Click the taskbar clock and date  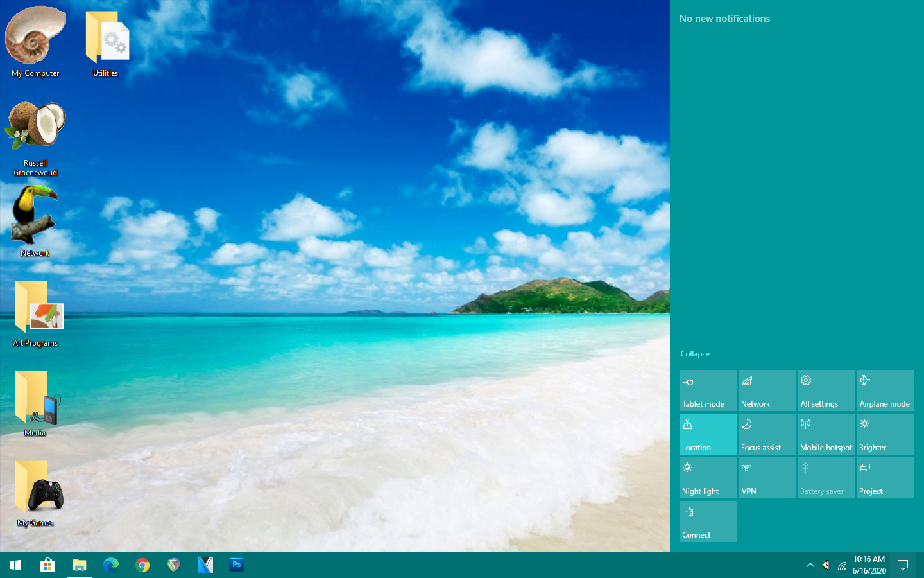869,565
